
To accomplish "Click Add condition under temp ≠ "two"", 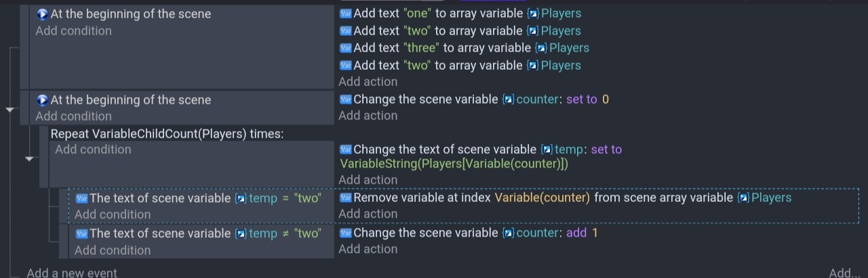I will point(113,251).
